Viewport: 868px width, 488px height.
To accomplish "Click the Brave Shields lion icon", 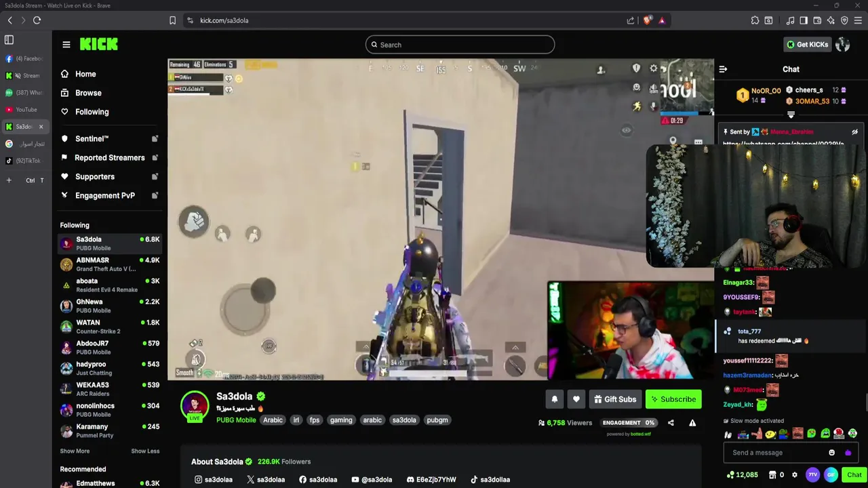I will tap(647, 20).
